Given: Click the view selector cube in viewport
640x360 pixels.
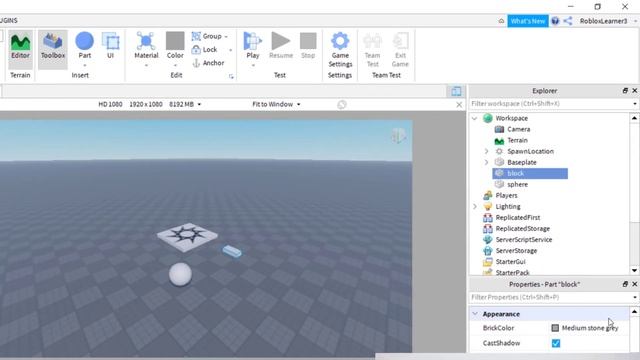Looking at the screenshot, I should pyautogui.click(x=398, y=136).
